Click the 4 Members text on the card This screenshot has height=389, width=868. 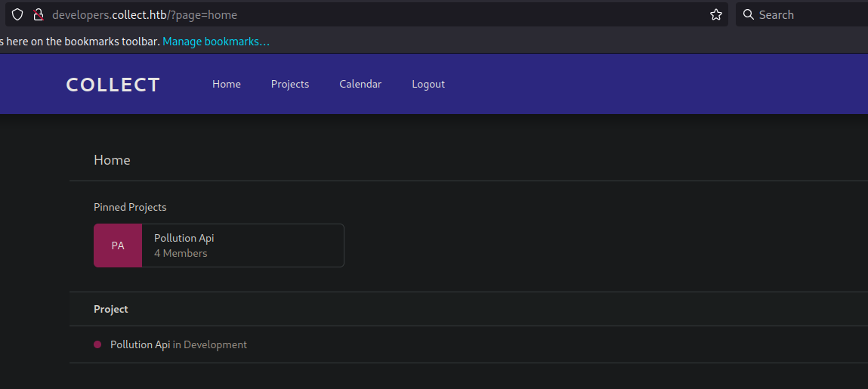pos(181,253)
